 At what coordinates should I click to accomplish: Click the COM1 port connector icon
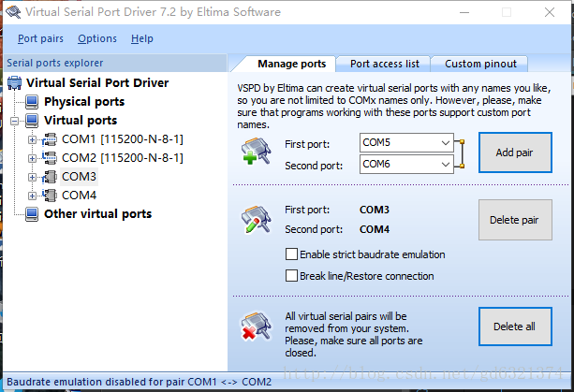[50, 139]
